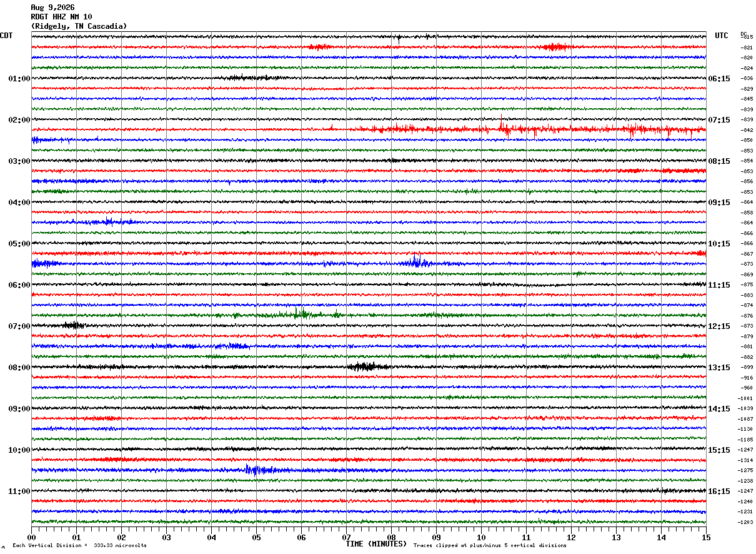Click the TIME (MINUTES) axis title
756x554 pixels.
[x=376, y=544]
